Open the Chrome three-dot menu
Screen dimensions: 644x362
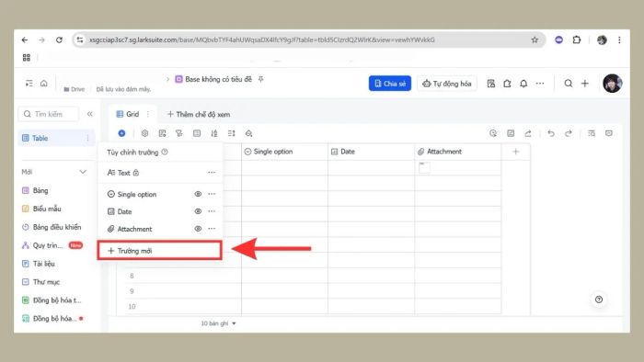click(619, 40)
